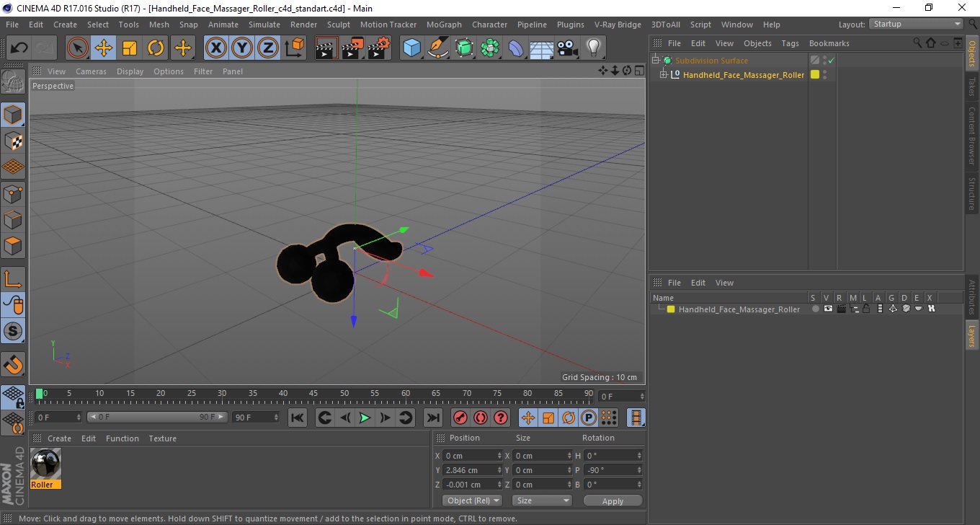Open Edit Render Settings
Viewport: 980px width, 525px height.
click(379, 48)
